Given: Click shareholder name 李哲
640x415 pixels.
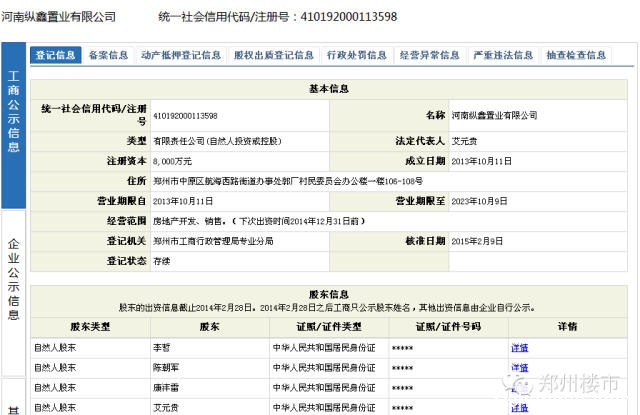Looking at the screenshot, I should [x=162, y=348].
